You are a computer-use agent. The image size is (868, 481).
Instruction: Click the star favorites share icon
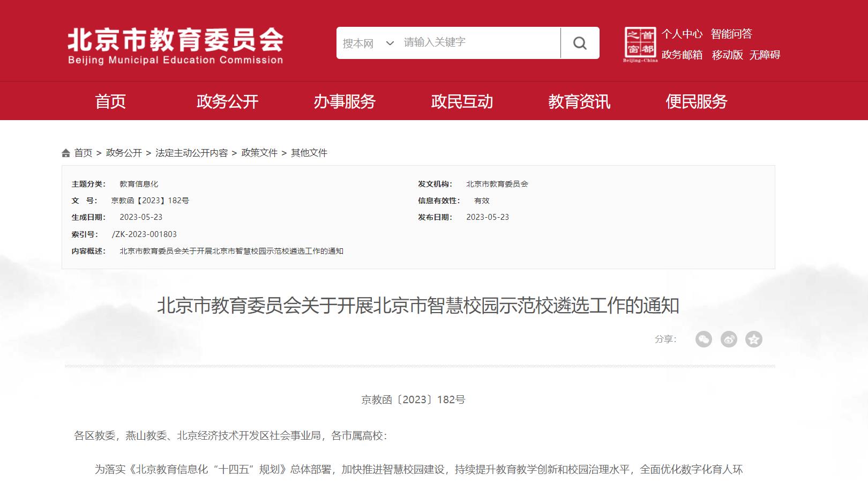coord(754,339)
